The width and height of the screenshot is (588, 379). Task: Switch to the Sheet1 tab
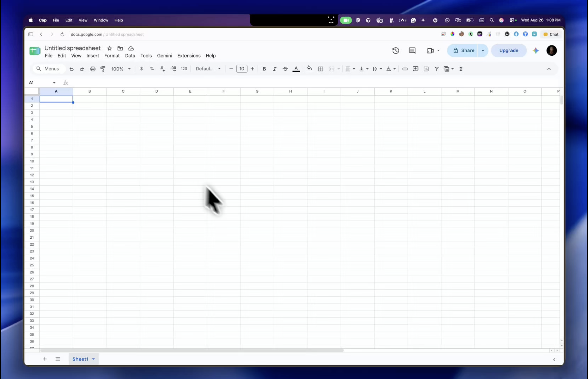pos(80,359)
